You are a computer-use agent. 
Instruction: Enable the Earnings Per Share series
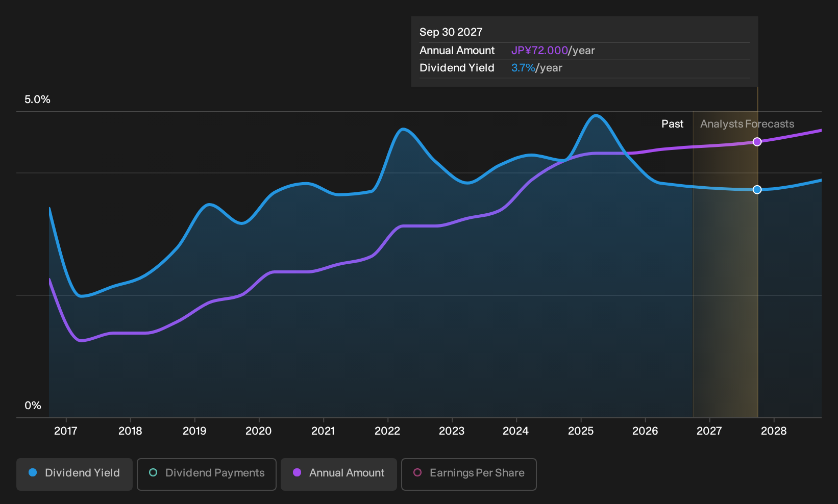[x=469, y=474]
